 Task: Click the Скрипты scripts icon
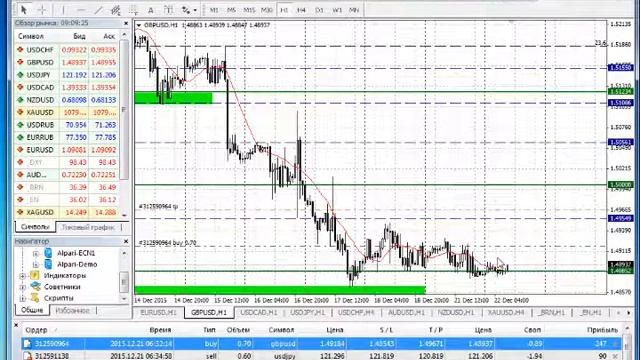[x=35, y=298]
